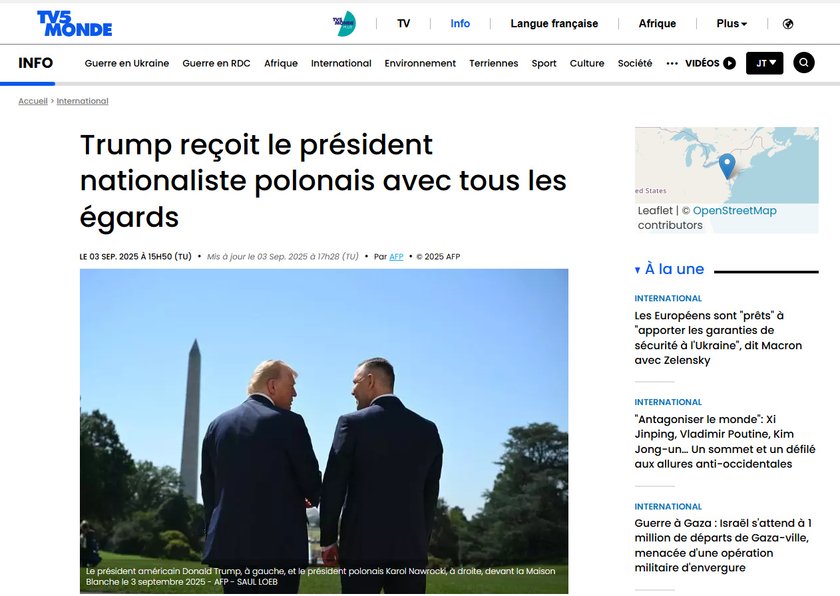
Task: Go to Accueil breadcrumb
Action: tap(33, 101)
